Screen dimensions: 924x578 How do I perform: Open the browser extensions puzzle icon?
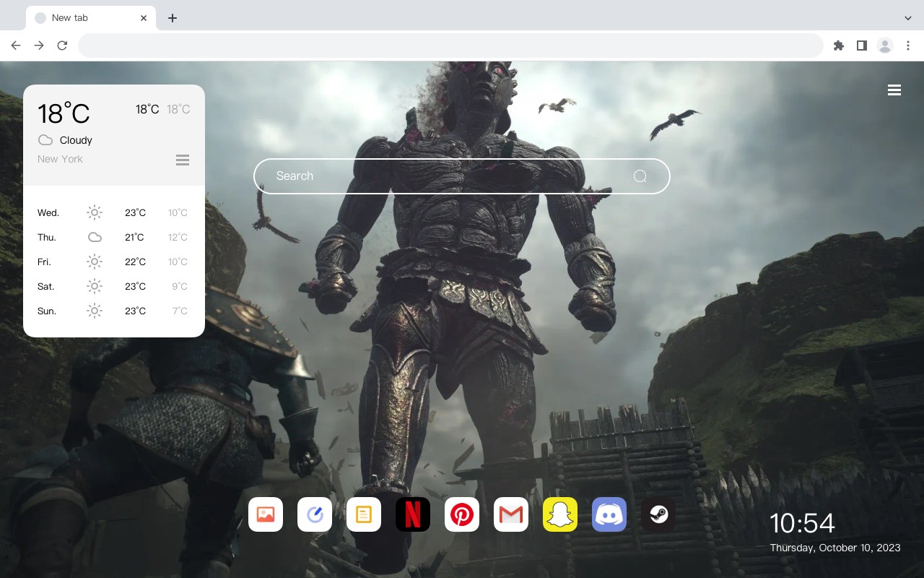click(x=838, y=46)
